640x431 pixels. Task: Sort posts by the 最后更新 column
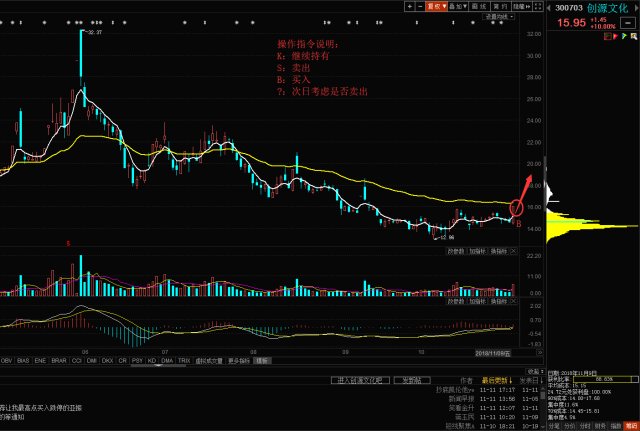[495, 380]
